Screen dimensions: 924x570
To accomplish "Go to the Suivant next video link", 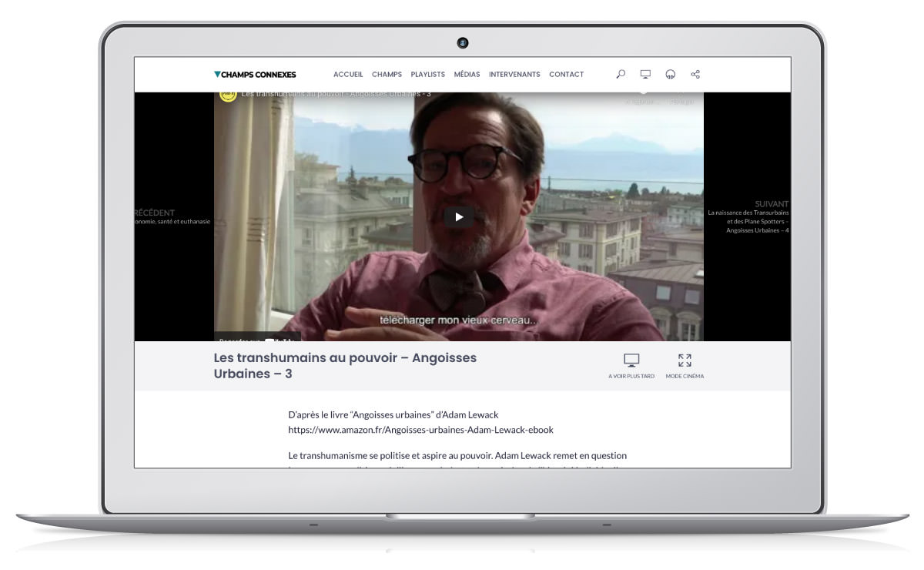I will (x=748, y=217).
